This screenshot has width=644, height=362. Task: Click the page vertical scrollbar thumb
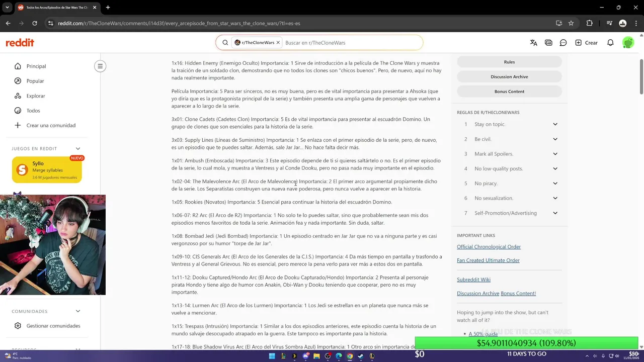(x=641, y=76)
